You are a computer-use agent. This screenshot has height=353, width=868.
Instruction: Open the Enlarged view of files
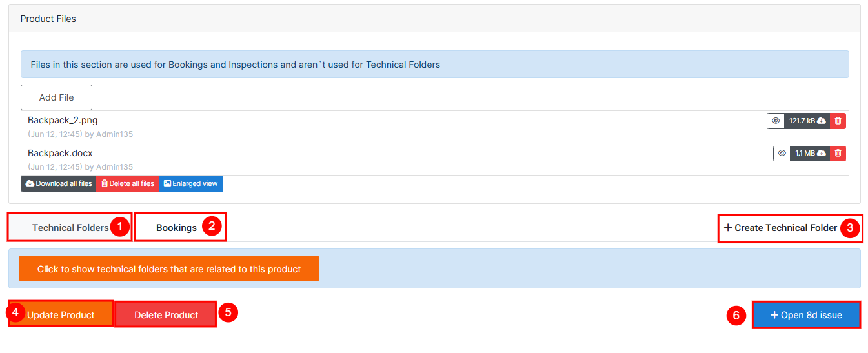pyautogui.click(x=190, y=184)
